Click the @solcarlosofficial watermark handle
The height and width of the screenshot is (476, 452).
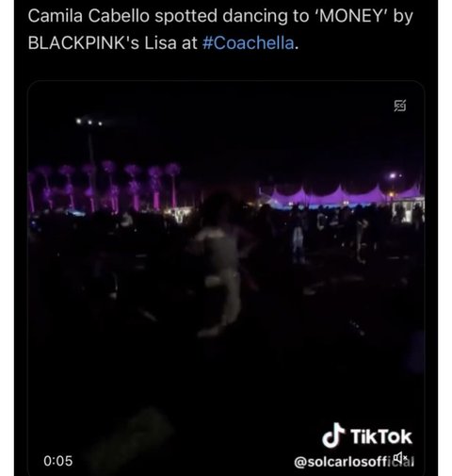click(x=354, y=462)
